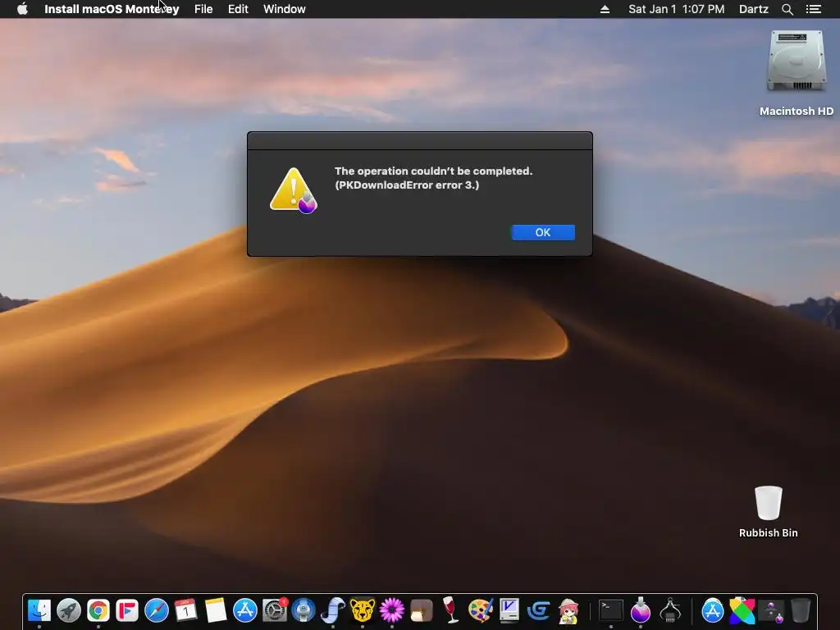Open Spotlight search magnifier icon
Image resolution: width=840 pixels, height=630 pixels.
tap(787, 9)
